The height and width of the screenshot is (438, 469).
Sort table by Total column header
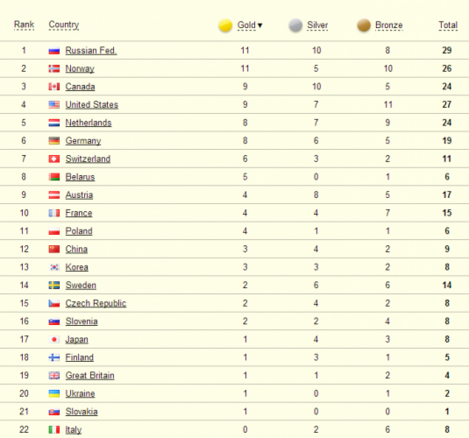[448, 25]
